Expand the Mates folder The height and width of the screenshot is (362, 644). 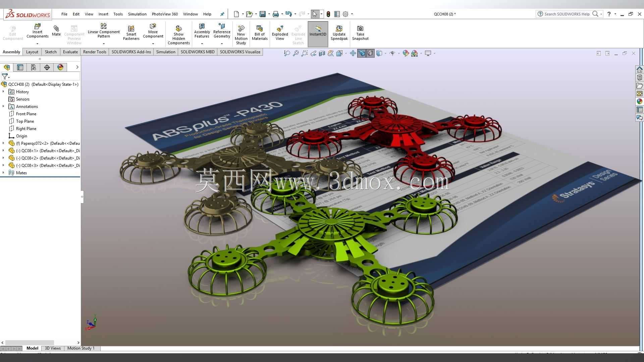(x=3, y=173)
